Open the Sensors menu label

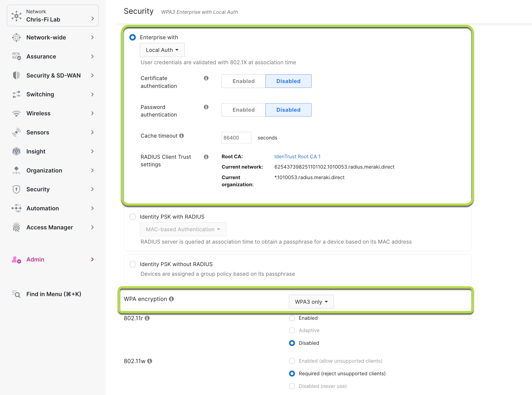[38, 132]
